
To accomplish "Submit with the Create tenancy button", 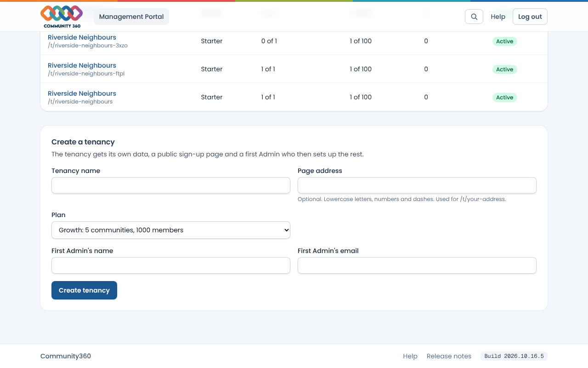I will 84,290.
